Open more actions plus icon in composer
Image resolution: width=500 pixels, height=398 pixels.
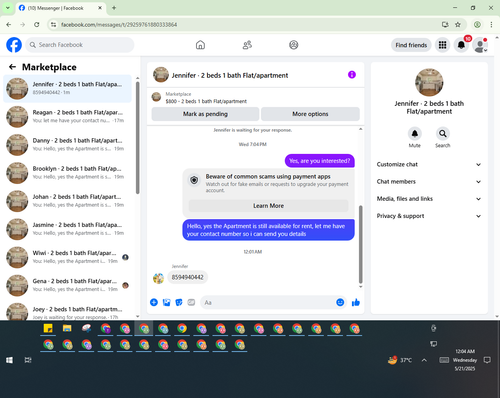(154, 302)
